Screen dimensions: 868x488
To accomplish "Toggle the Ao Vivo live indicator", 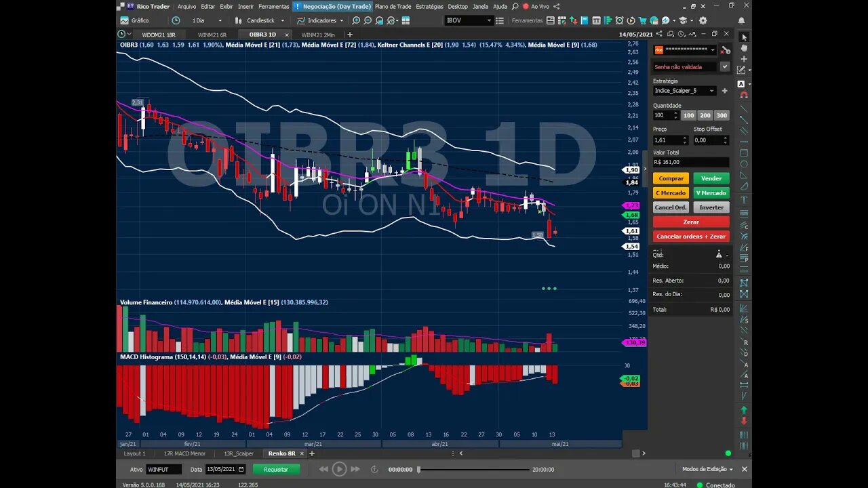I will [536, 6].
